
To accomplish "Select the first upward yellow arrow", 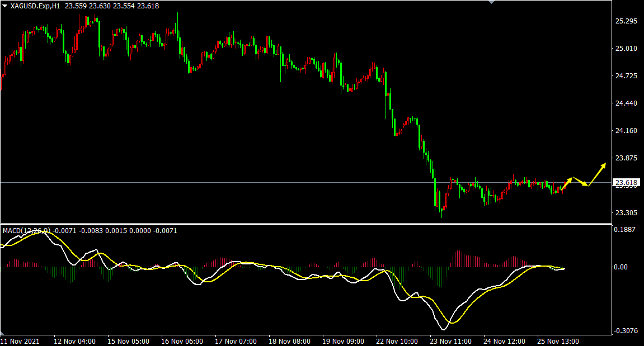I will [566, 183].
